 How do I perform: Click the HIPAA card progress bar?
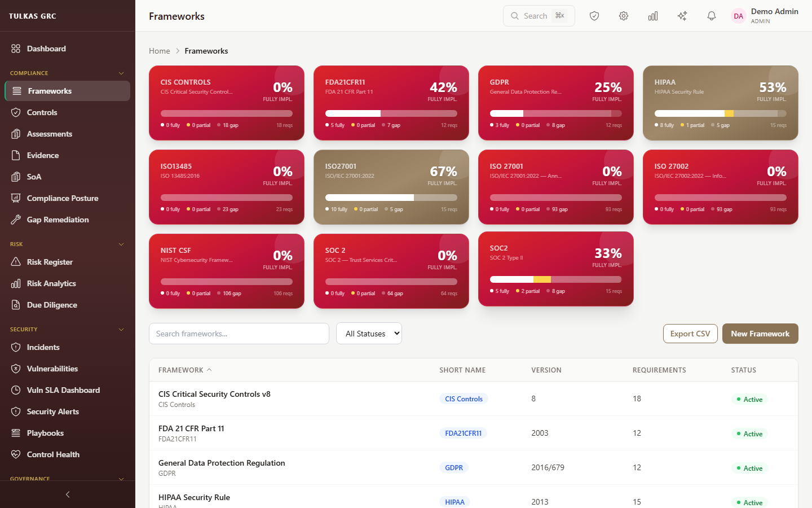point(721,113)
